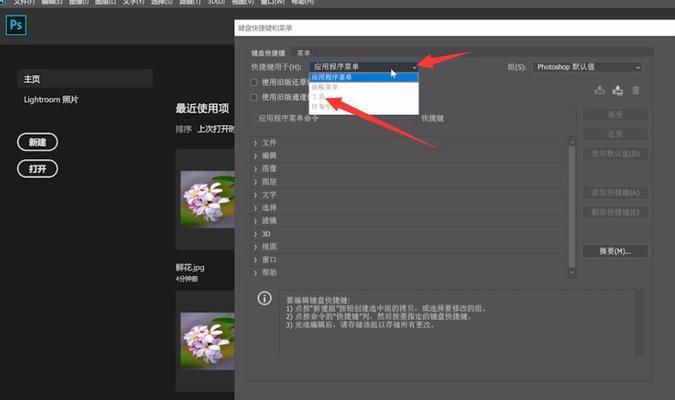Expand the 图层 row chevron

point(255,182)
